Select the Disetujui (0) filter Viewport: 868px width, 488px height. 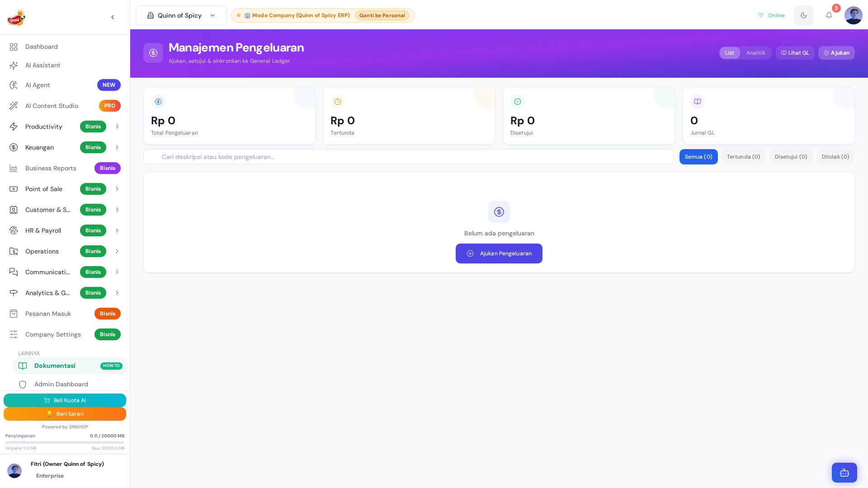pyautogui.click(x=791, y=157)
